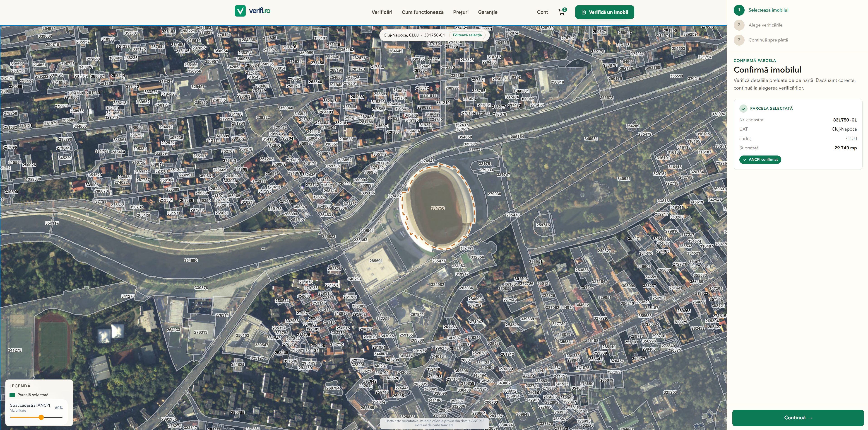This screenshot has height=430, width=868.
Task: Click the Nr. cadastral value 331750-C1
Action: pos(844,120)
